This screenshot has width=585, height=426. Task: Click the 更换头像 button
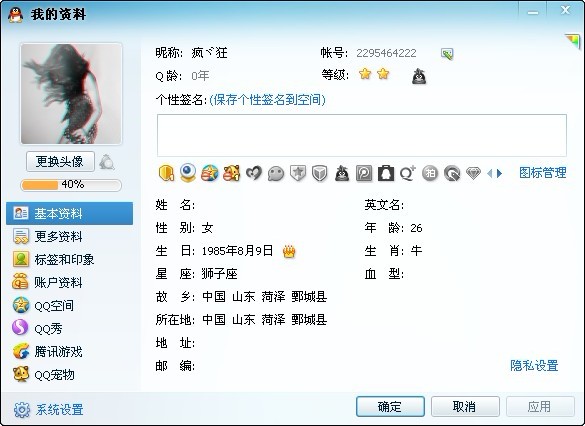pyautogui.click(x=60, y=162)
